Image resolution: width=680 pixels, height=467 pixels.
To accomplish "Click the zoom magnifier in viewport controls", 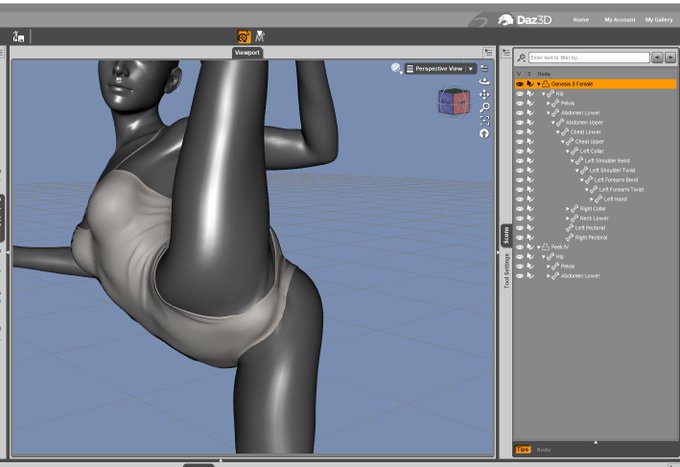I will click(484, 107).
